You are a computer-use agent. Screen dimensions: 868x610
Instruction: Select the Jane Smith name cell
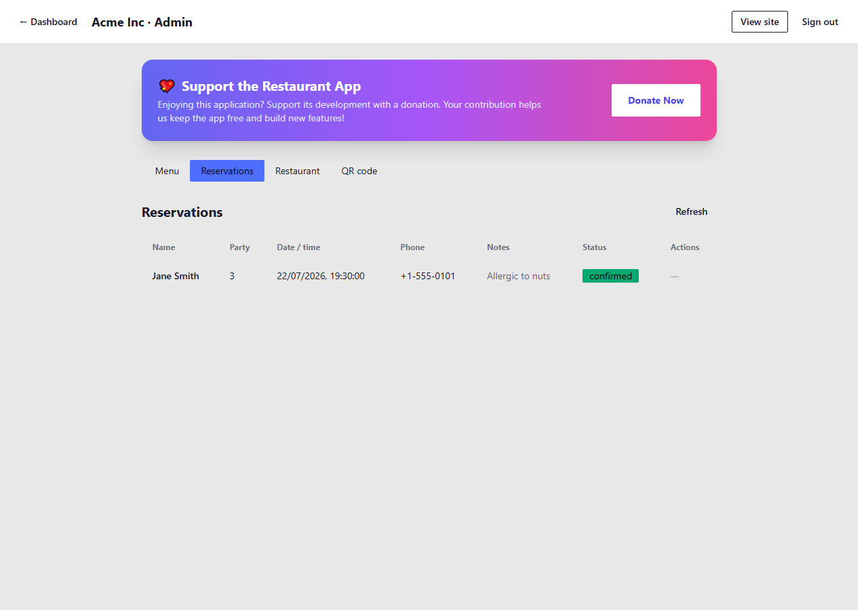tap(176, 276)
